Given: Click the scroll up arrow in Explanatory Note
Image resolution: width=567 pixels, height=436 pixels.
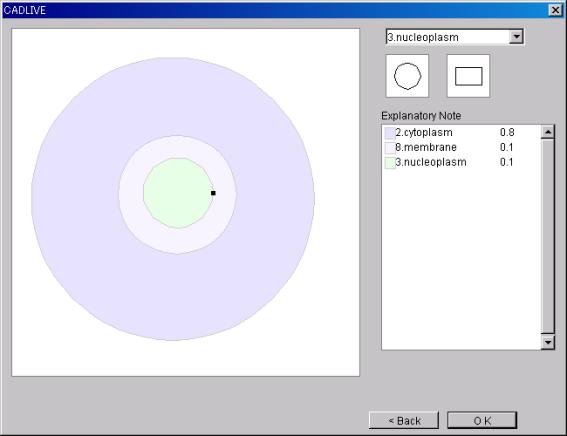Looking at the screenshot, I should tap(548, 132).
